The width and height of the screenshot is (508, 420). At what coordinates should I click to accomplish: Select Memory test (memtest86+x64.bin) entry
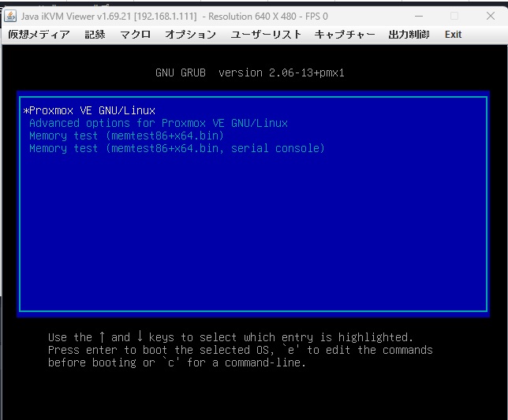253,136
